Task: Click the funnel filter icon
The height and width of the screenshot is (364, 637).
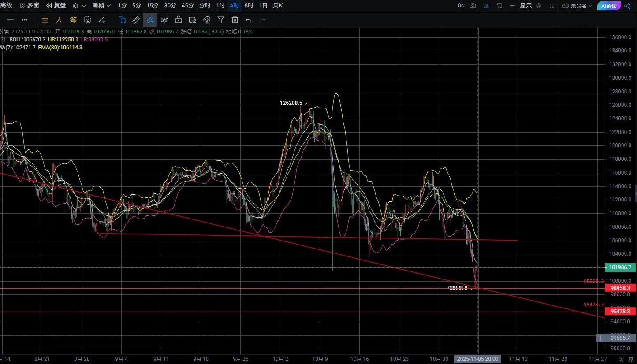Action: pos(221,20)
